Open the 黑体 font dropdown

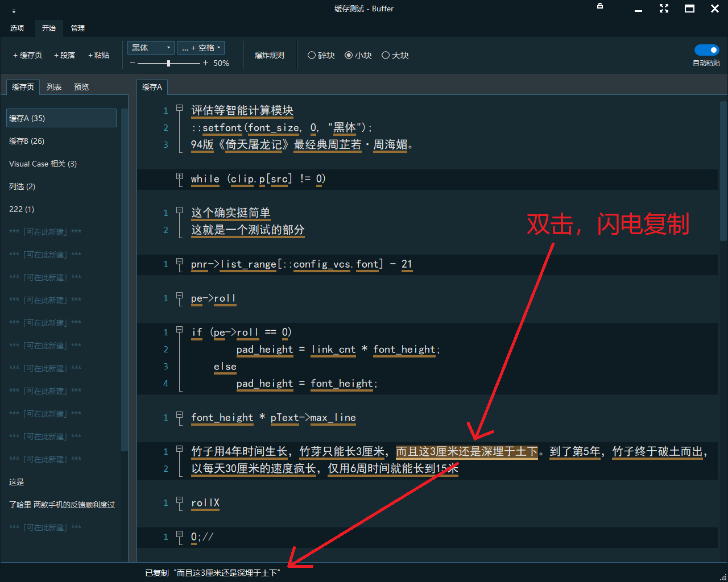151,48
